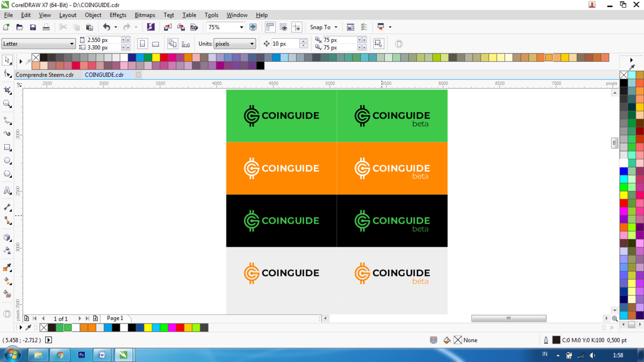Click the Page 1 tab

pos(115,318)
